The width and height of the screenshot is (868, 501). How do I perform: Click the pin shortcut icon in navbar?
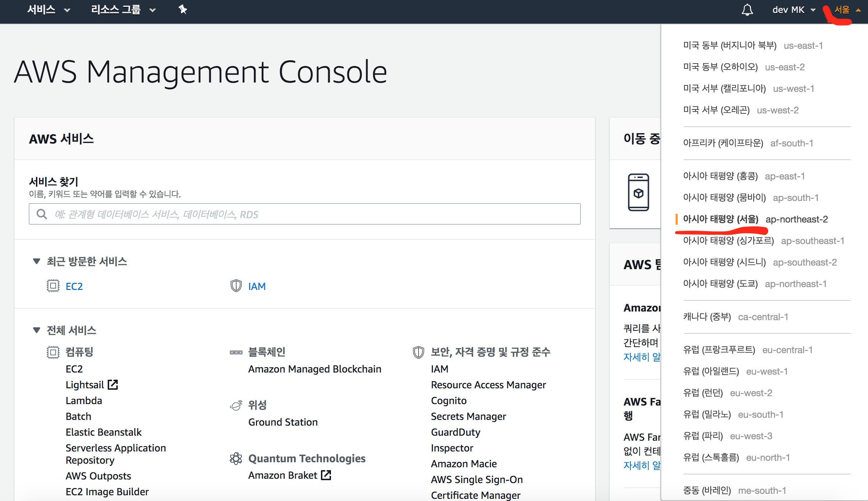[182, 10]
